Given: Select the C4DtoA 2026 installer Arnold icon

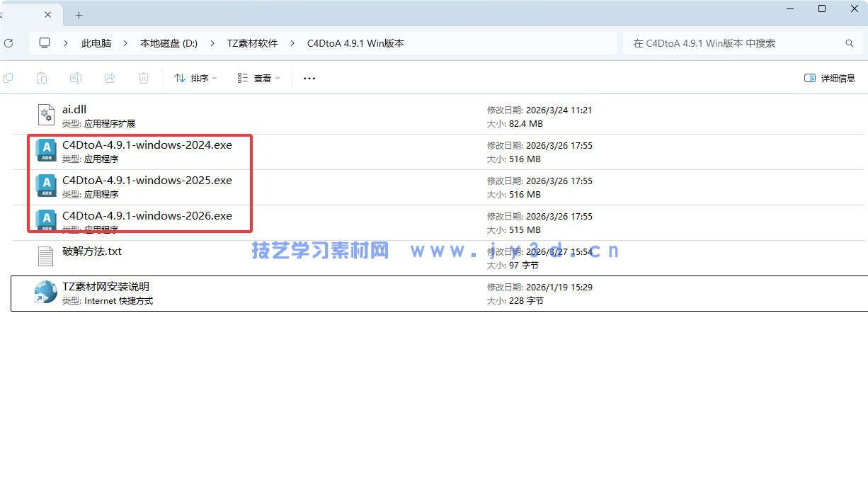Looking at the screenshot, I should click(x=46, y=222).
